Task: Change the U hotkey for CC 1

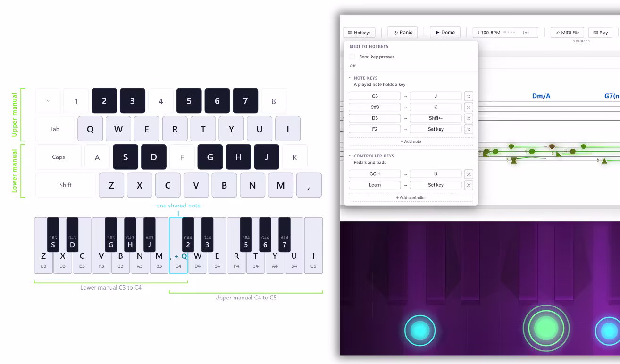Action: pyautogui.click(x=436, y=174)
